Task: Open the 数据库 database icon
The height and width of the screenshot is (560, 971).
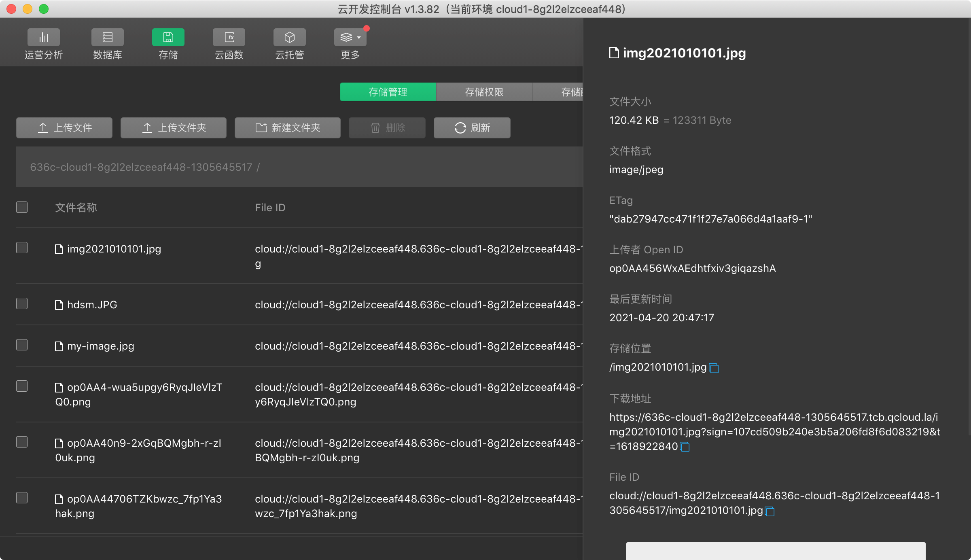Action: tap(107, 38)
